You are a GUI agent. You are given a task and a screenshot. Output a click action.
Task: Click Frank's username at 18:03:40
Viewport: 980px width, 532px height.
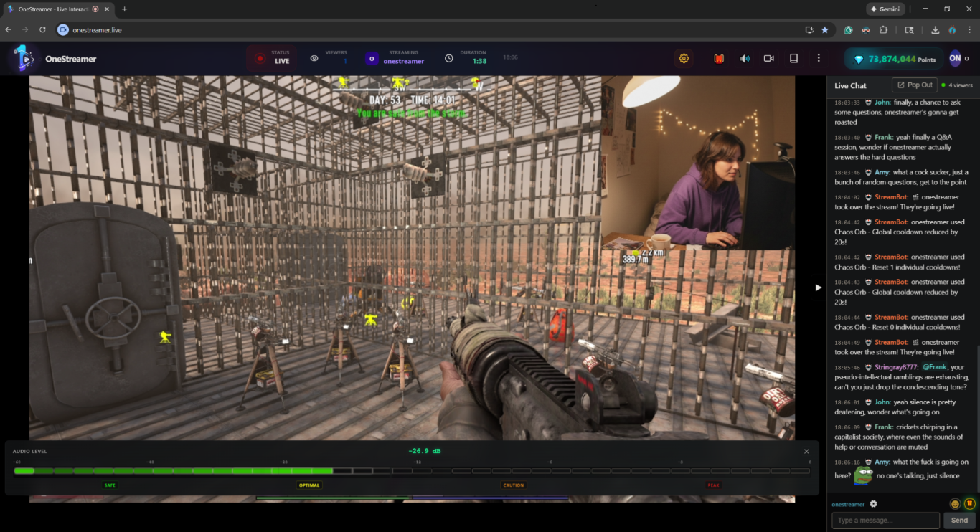point(884,137)
